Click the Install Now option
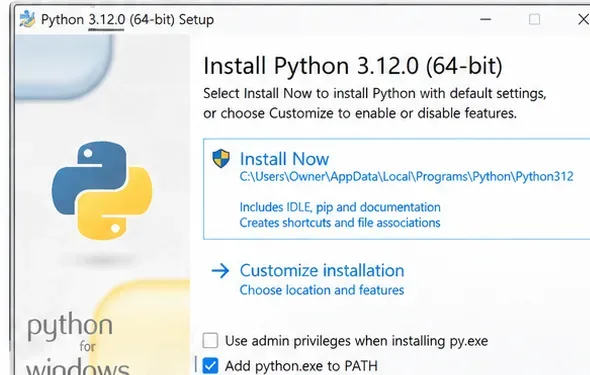Viewport: 590px width, 375px height. tap(397, 189)
